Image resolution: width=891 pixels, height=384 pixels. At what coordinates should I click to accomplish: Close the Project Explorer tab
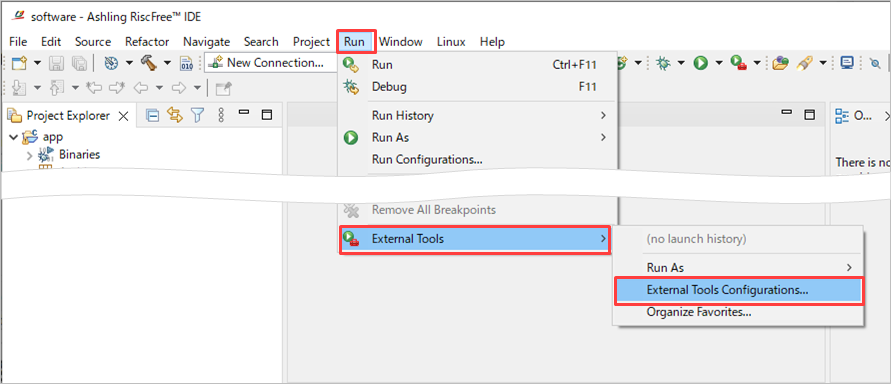123,116
